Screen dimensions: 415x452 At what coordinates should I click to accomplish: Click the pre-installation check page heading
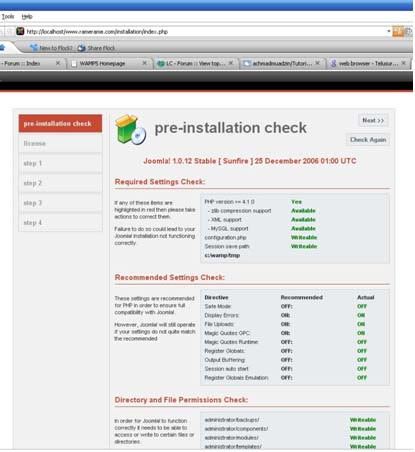point(230,128)
